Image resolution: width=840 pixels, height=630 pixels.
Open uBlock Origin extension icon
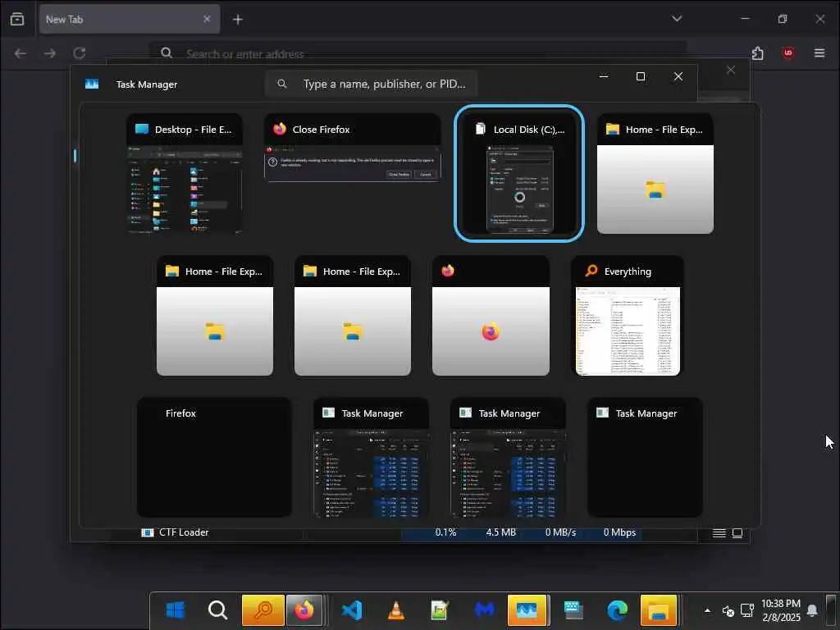(788, 53)
